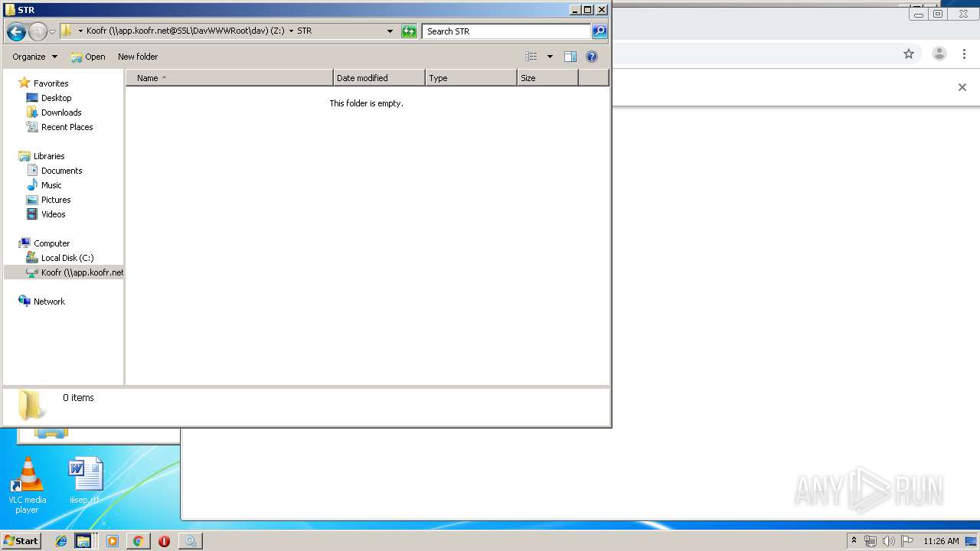Screen dimensions: 980x551
Task: Open Documents library
Action: tap(61, 171)
